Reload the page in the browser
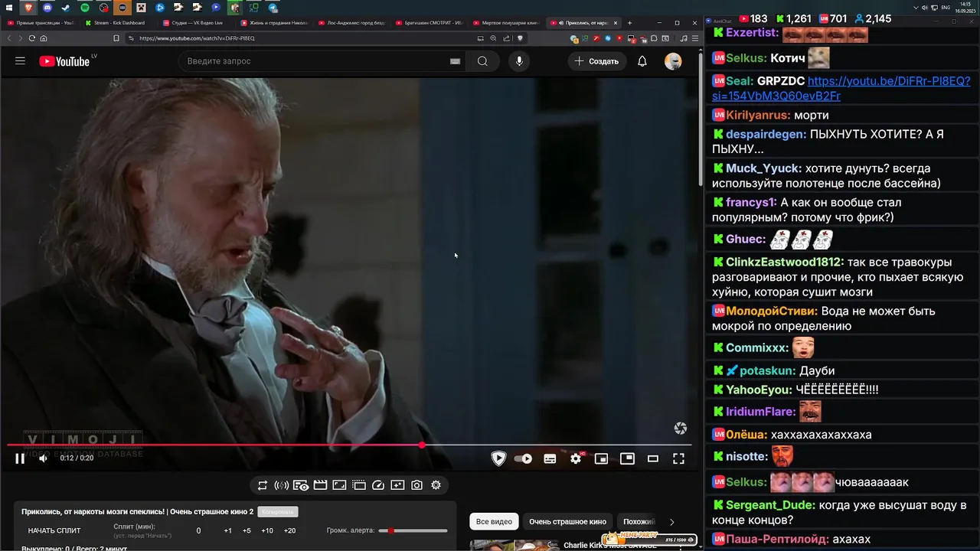This screenshot has height=551, width=980. point(31,38)
